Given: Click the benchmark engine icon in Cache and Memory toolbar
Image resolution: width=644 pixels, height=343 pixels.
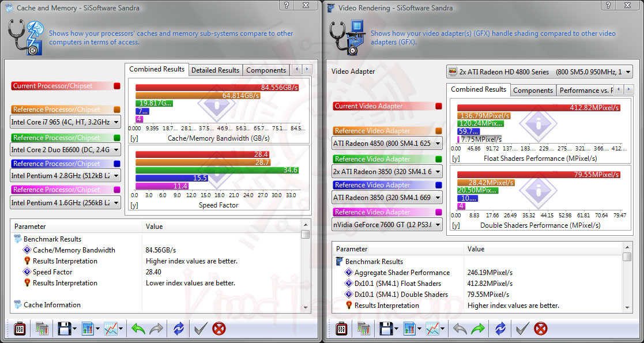Looking at the screenshot, I should 21,329.
